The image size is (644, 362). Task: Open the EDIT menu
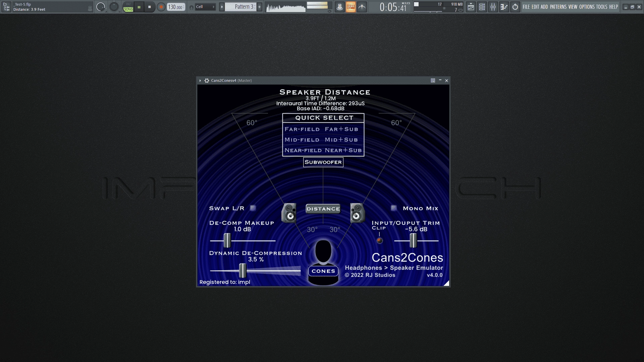535,7
